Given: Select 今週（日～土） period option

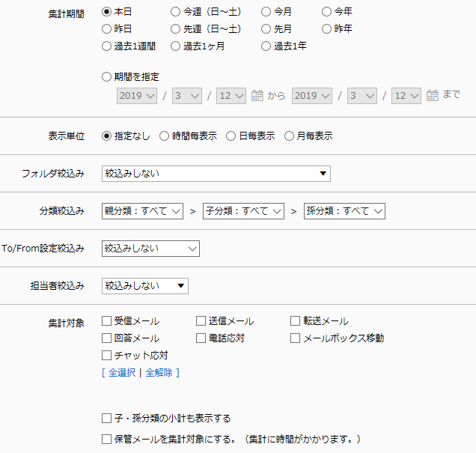Looking at the screenshot, I should pos(175,12).
